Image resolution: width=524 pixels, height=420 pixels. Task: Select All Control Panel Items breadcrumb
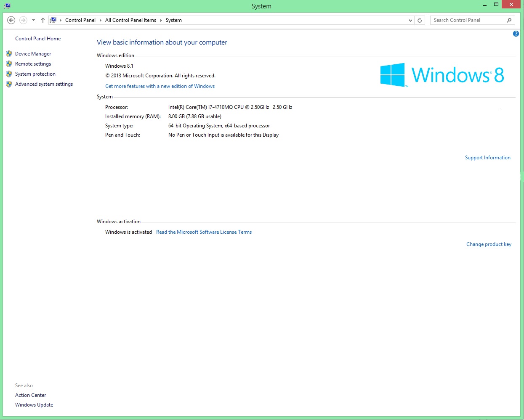[x=130, y=20]
